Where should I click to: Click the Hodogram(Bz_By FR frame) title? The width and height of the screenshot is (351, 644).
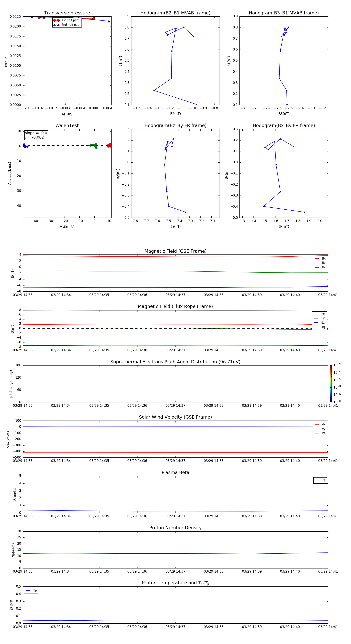175,125
